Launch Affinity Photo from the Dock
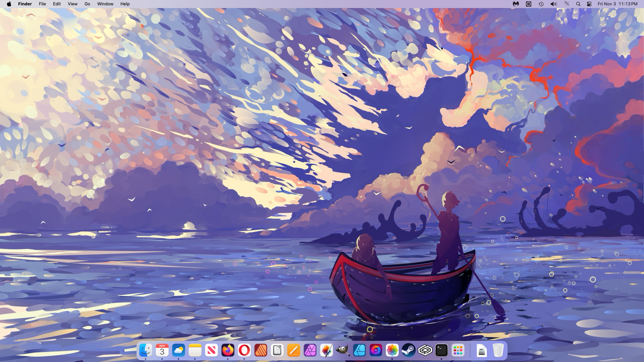 tap(310, 351)
